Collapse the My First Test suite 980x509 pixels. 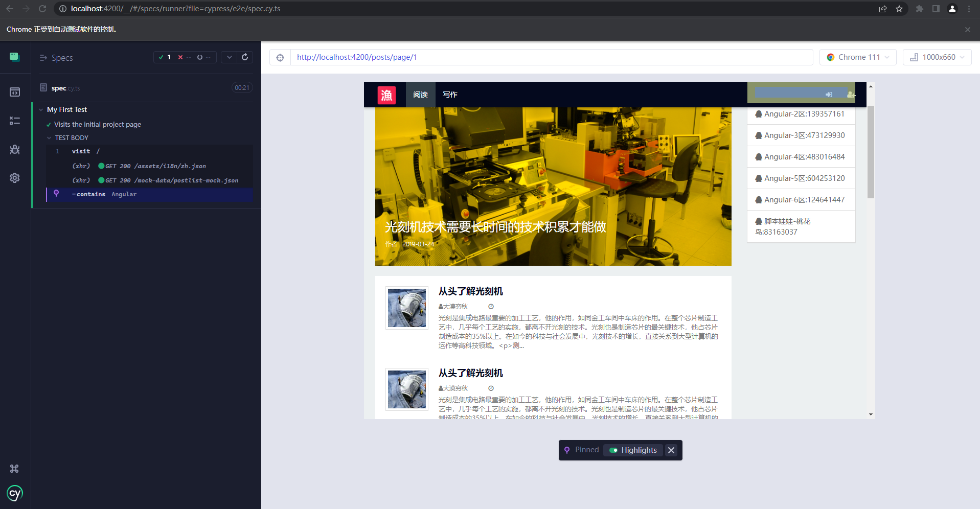(x=41, y=110)
